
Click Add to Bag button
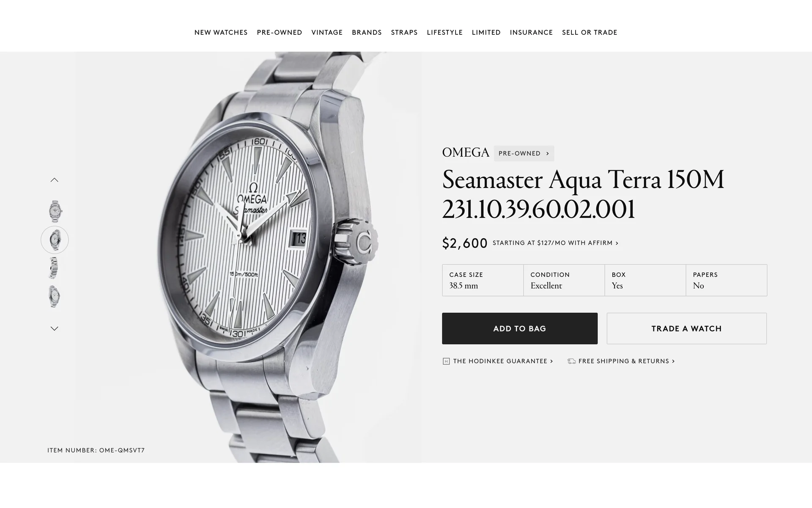point(520,329)
